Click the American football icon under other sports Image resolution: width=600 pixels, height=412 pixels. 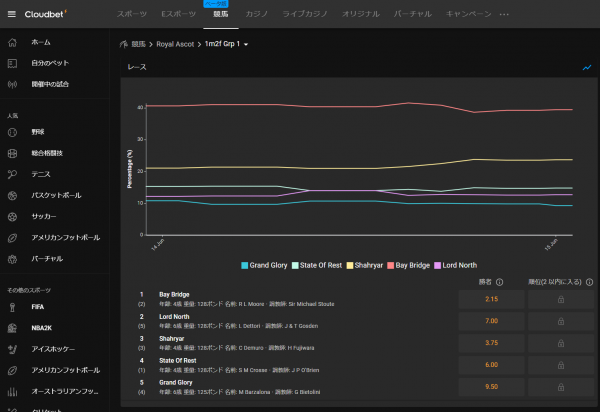click(12, 370)
